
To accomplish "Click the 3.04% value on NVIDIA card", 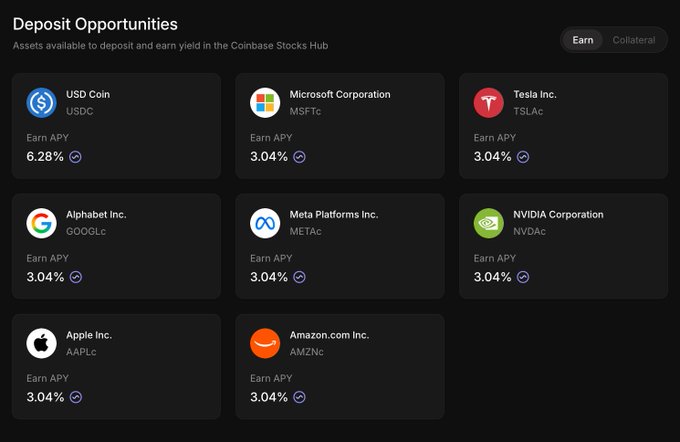I will 493,277.
